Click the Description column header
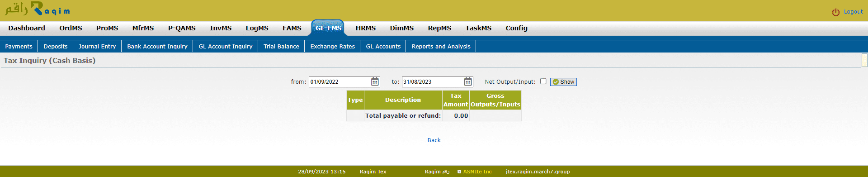Image resolution: width=868 pixels, height=177 pixels. pyautogui.click(x=403, y=100)
